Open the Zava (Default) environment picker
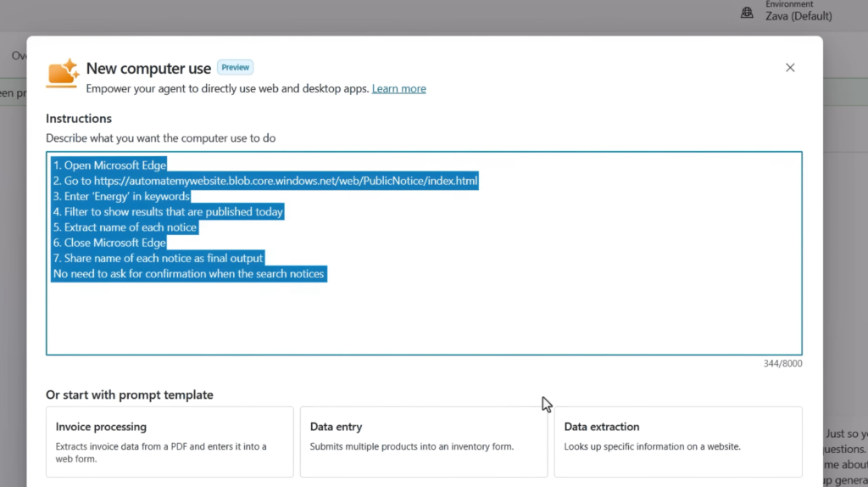 coord(798,16)
